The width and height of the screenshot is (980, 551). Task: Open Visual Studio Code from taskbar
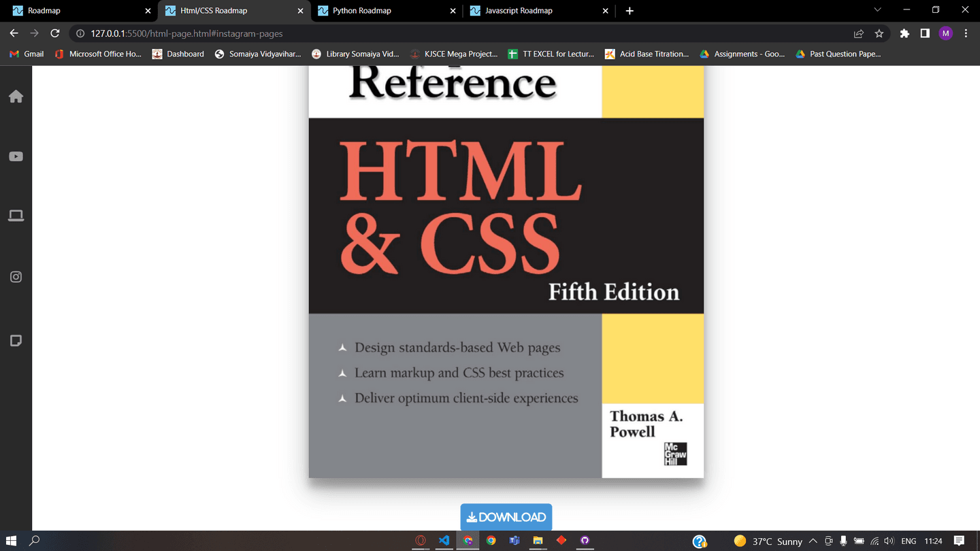[x=444, y=541]
